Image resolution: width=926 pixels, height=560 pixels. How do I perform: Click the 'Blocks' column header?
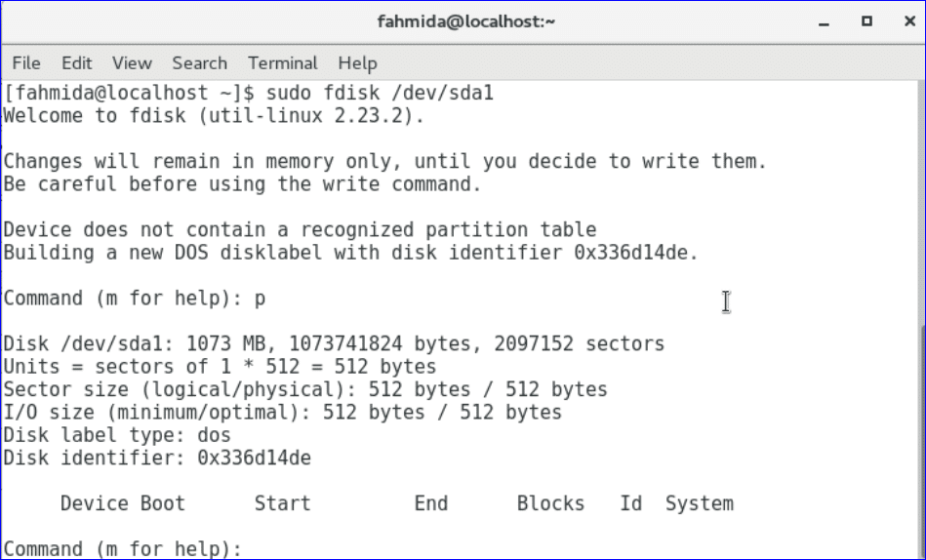coord(550,503)
